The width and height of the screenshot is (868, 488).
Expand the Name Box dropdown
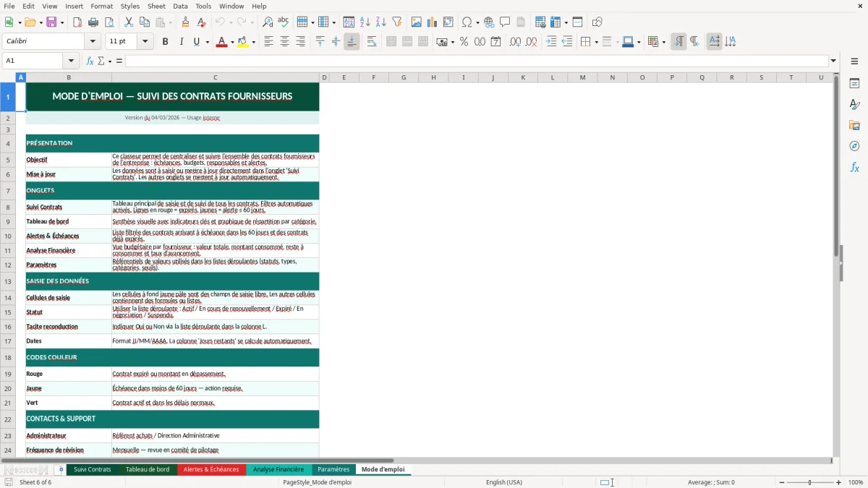71,61
